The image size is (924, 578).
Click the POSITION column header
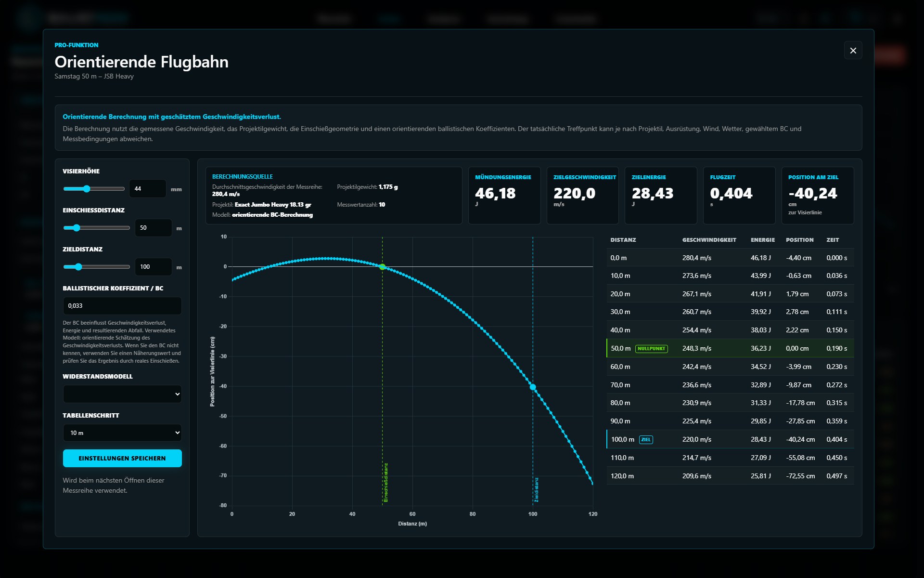click(800, 240)
